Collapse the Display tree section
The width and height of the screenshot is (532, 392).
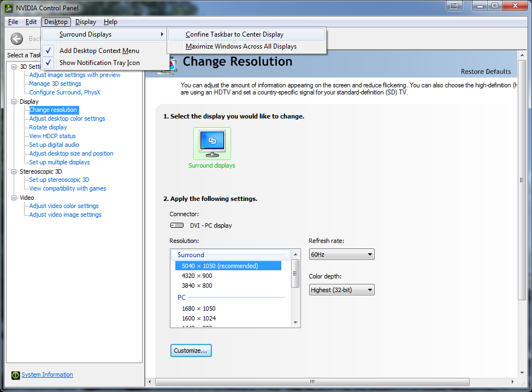(x=14, y=102)
